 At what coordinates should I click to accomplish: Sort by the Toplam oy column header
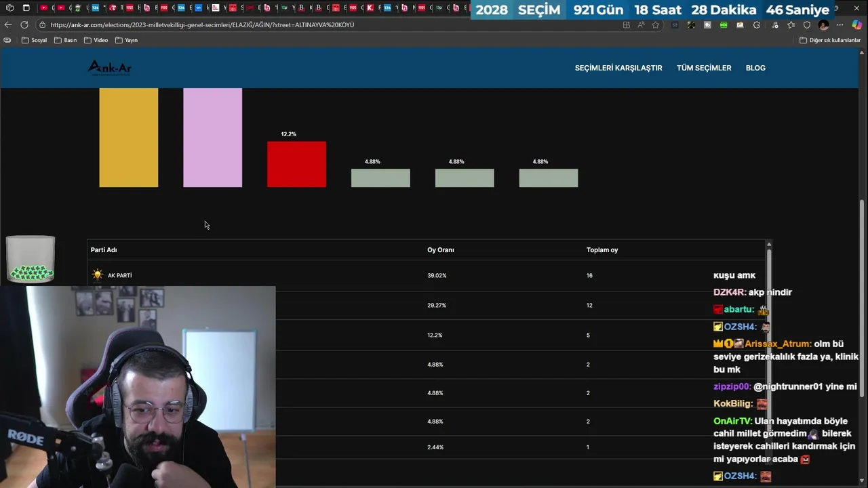point(602,250)
